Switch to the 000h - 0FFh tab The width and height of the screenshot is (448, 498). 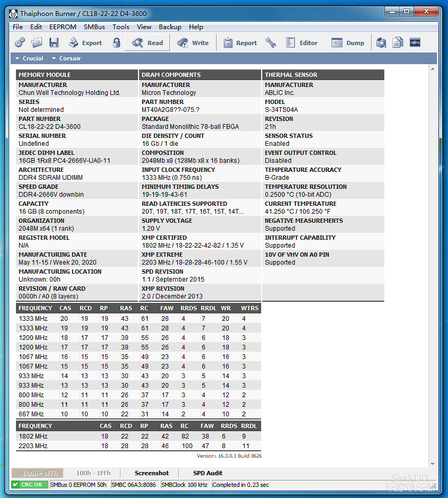(38, 473)
